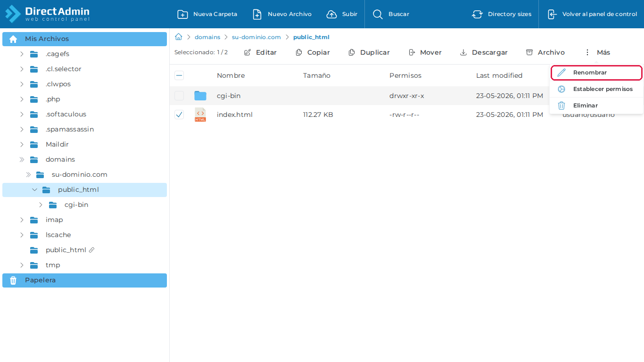Sort by Tamaño column header
Image resolution: width=644 pixels, height=362 pixels.
click(x=317, y=75)
